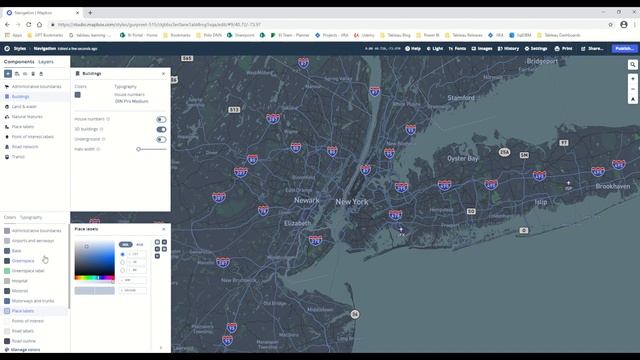Click the Print button
Image resolution: width=640 pixels, height=360 pixels.
[x=563, y=49]
